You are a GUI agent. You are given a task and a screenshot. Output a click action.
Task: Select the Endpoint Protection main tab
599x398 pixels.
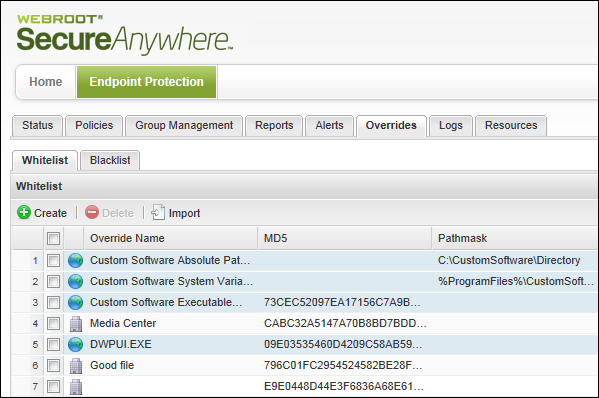click(147, 82)
